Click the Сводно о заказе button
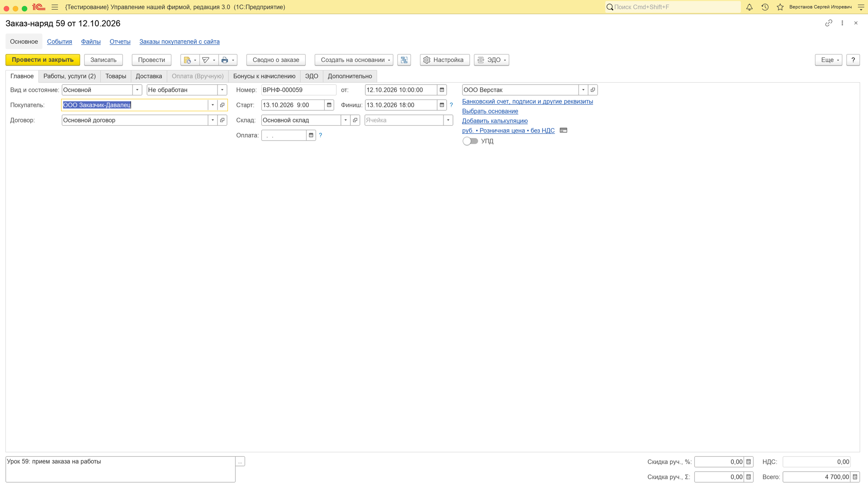 pyautogui.click(x=276, y=60)
